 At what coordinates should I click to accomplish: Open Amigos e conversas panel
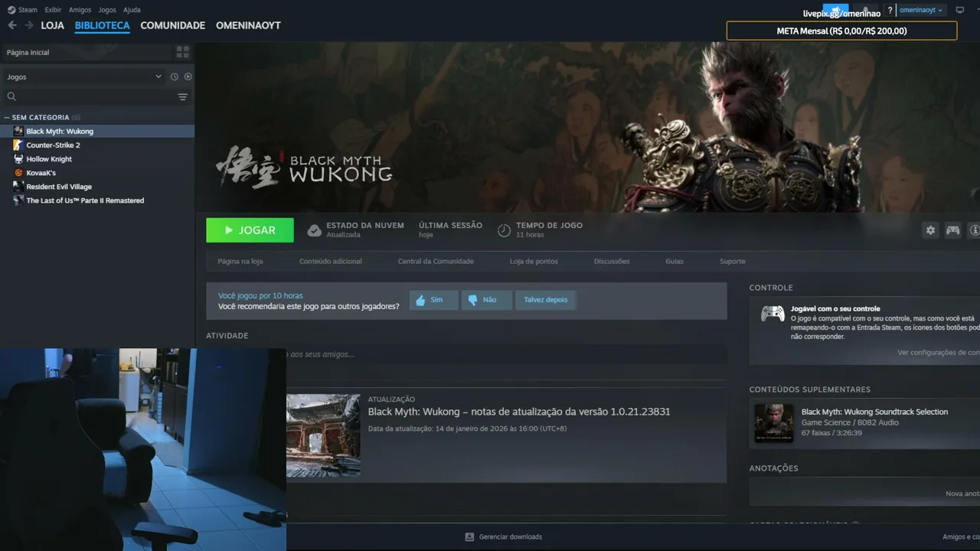click(x=961, y=537)
